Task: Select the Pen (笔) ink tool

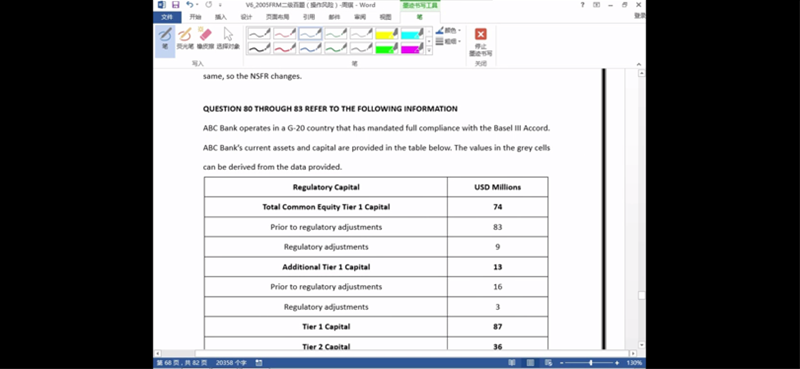Action: pos(165,39)
